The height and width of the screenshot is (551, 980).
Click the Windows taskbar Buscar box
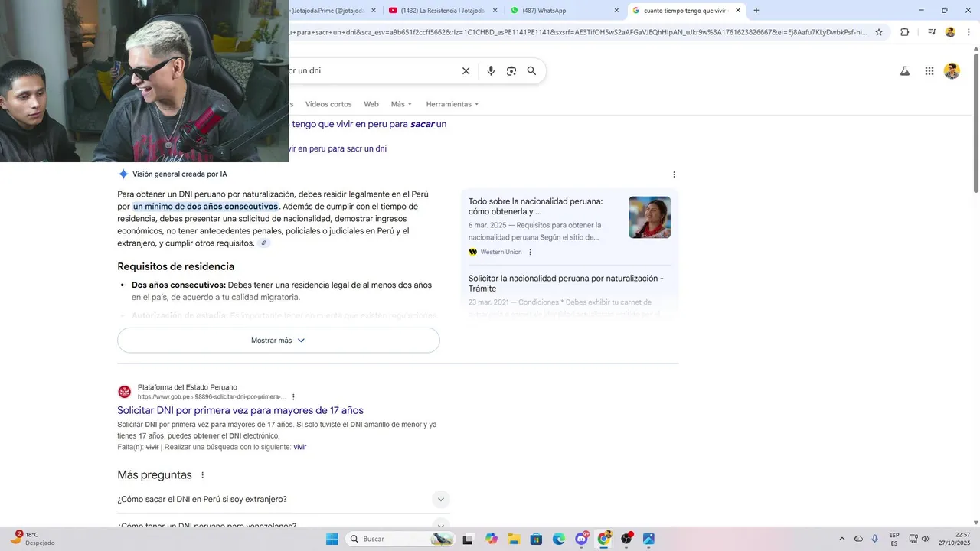pos(400,539)
